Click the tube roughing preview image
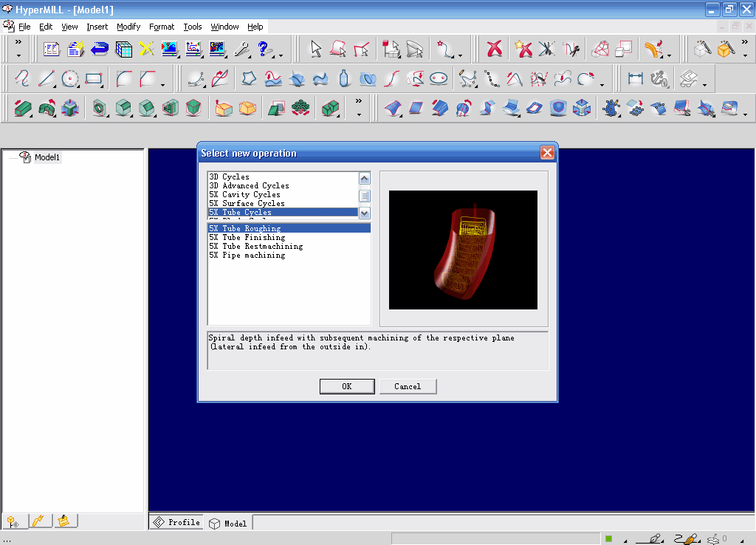The image size is (756, 545). click(463, 250)
